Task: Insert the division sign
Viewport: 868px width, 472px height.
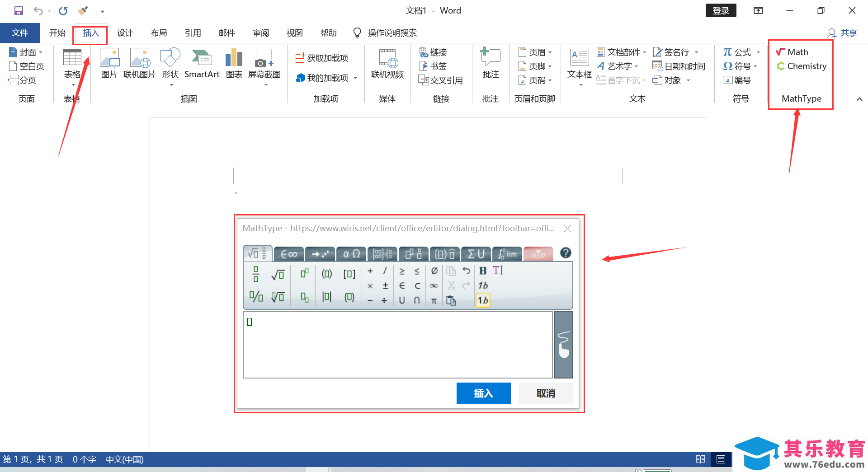Action: point(384,300)
